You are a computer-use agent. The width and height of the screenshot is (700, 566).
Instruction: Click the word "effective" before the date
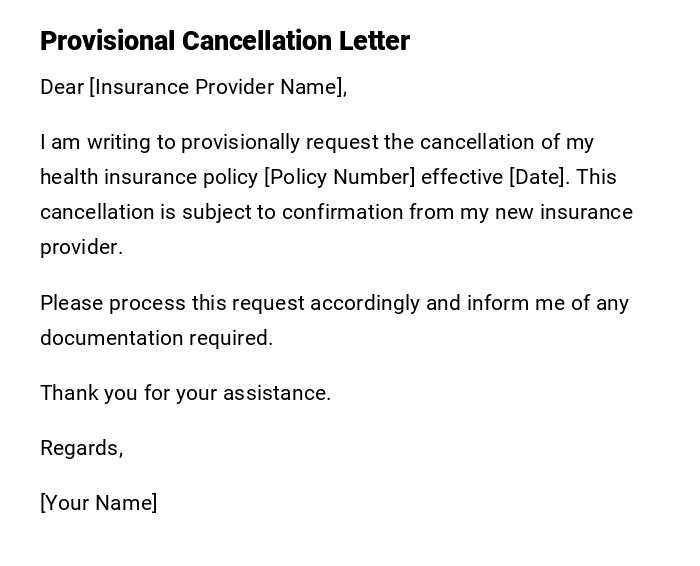point(461,177)
